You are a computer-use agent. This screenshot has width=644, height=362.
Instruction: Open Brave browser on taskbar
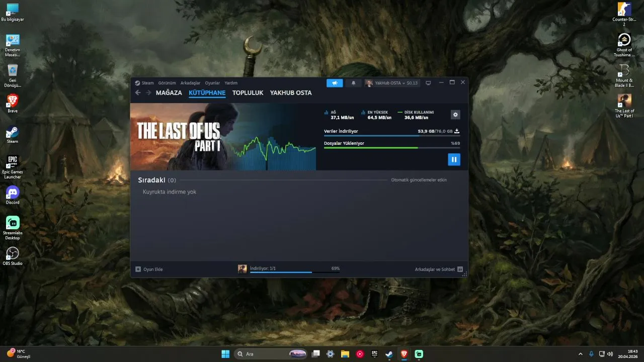click(404, 354)
